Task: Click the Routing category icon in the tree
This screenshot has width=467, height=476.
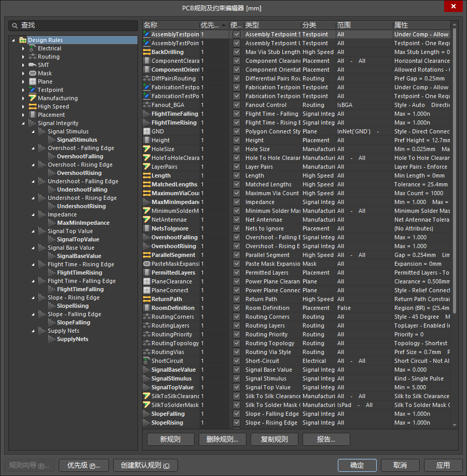Action: point(33,57)
